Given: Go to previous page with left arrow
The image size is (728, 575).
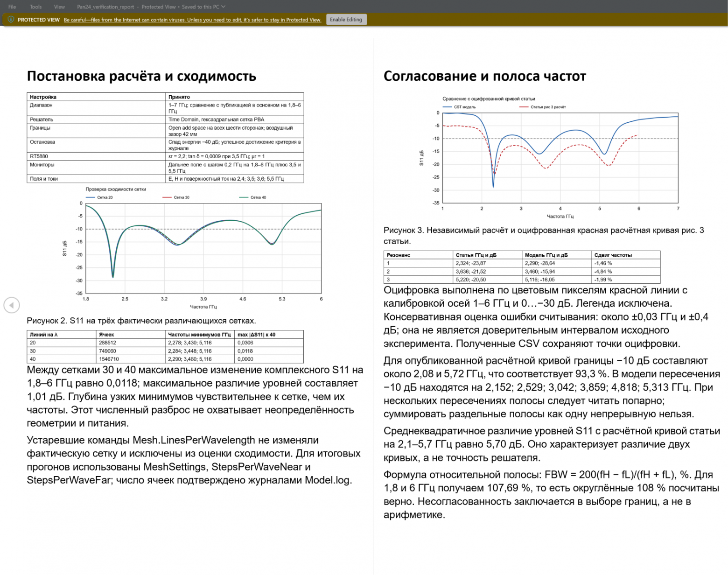Looking at the screenshot, I should pyautogui.click(x=12, y=305).
